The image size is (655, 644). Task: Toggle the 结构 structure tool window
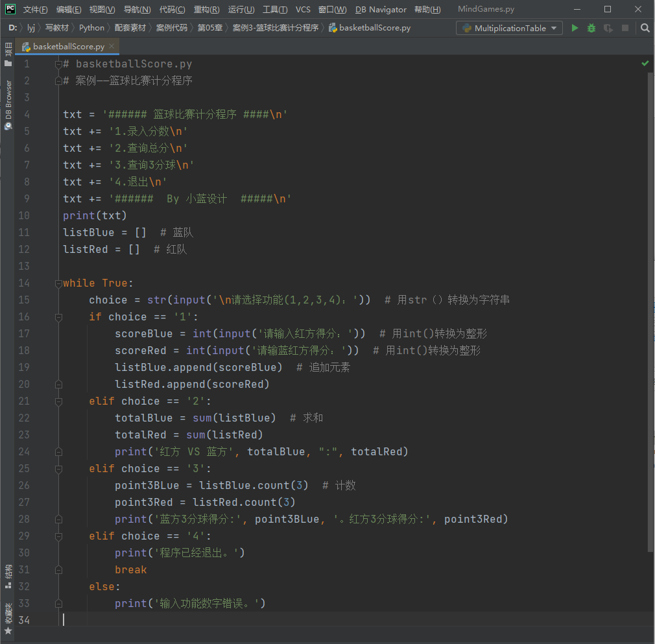8,575
